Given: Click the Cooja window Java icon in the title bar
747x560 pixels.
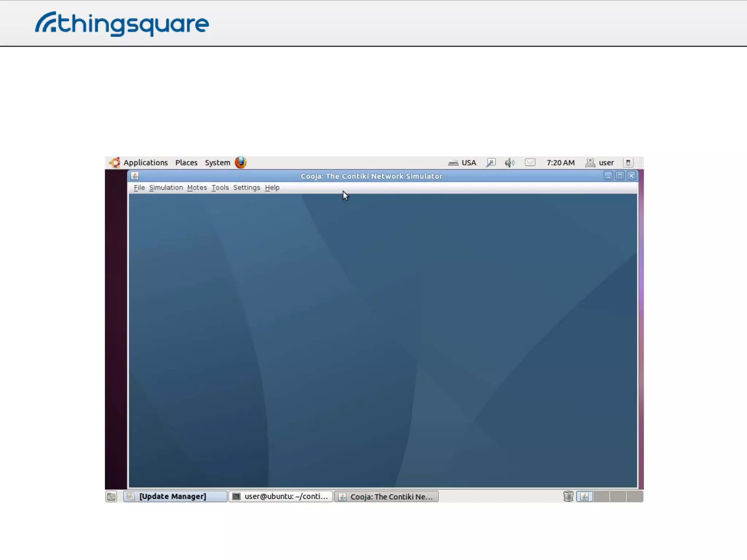Looking at the screenshot, I should click(135, 176).
